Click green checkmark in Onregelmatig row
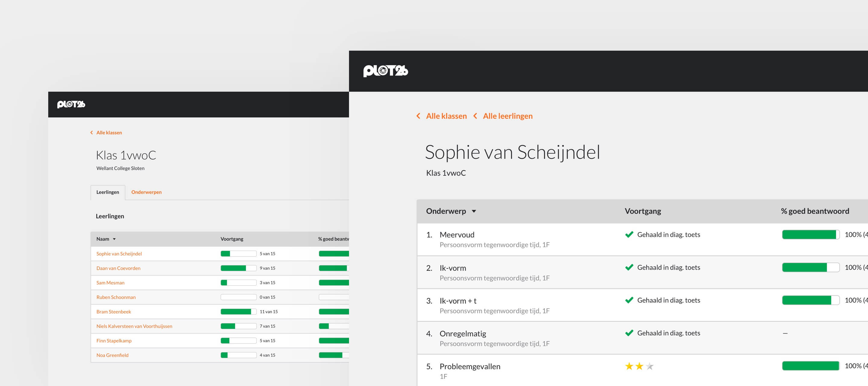Image resolution: width=868 pixels, height=386 pixels. [x=629, y=333]
